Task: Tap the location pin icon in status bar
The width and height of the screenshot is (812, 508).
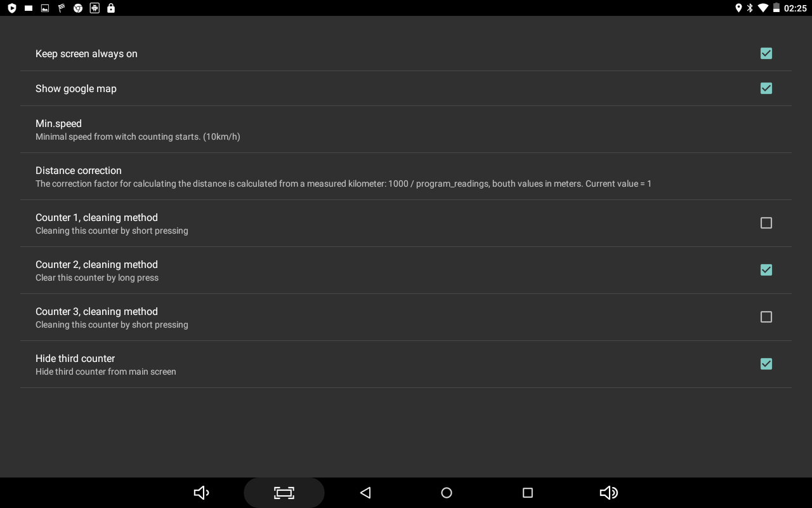Action: point(738,8)
